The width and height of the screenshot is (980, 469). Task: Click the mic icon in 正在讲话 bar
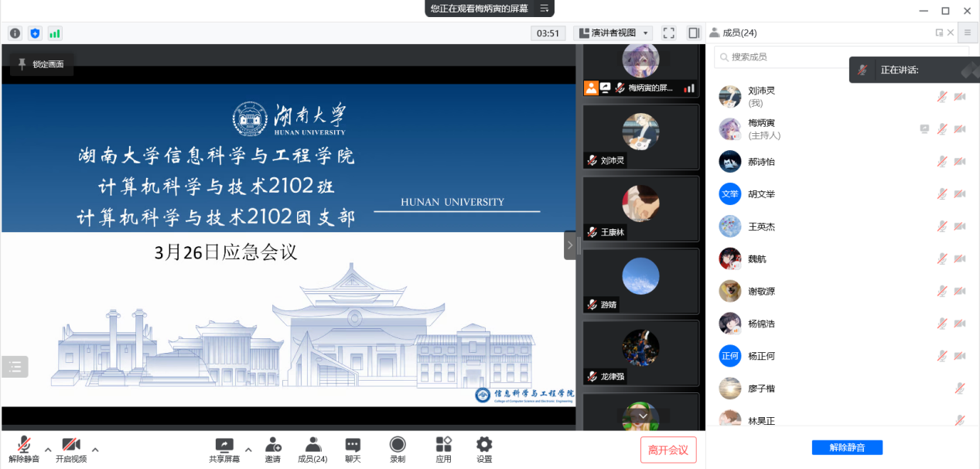coord(862,70)
